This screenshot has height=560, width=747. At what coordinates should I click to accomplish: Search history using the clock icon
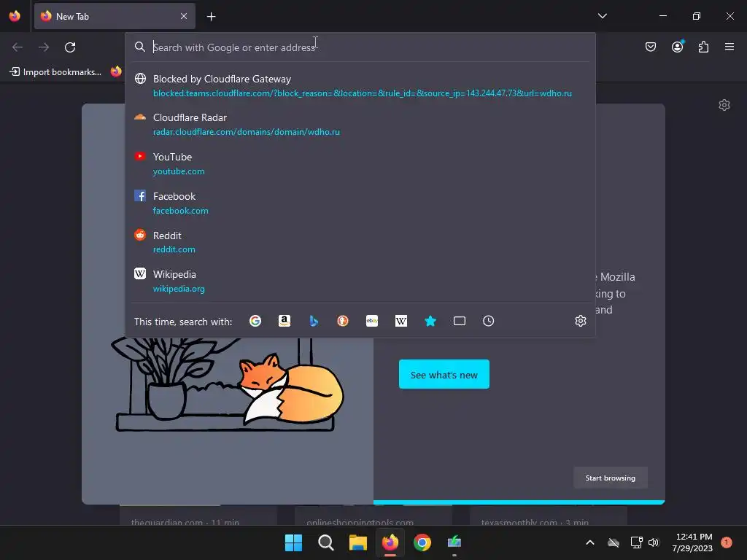tap(488, 321)
